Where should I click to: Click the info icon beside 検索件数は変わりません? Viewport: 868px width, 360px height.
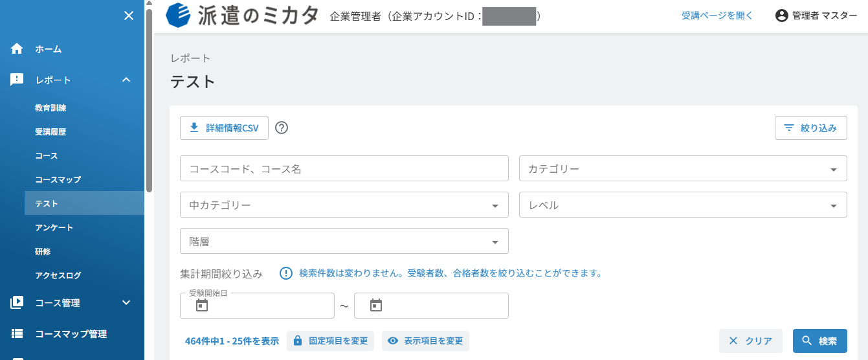point(286,273)
